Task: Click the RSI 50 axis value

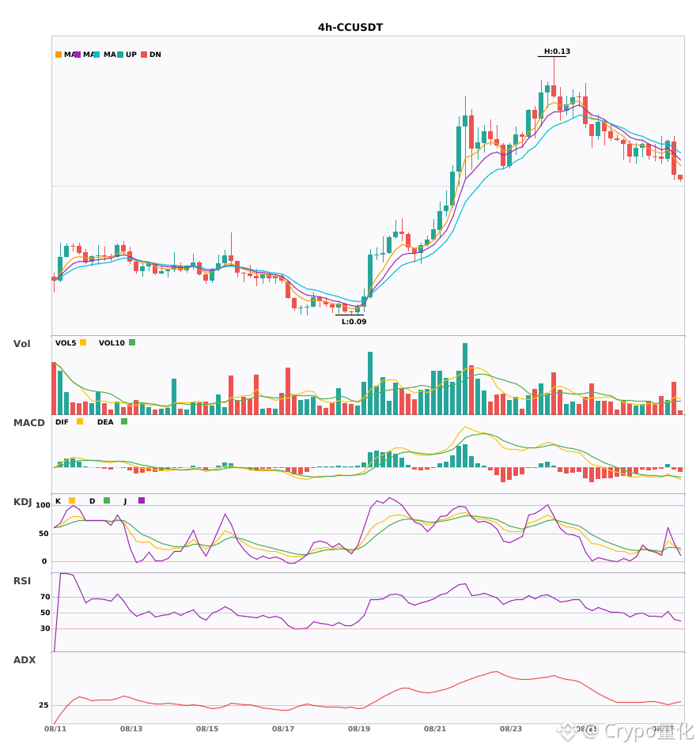Action: [x=45, y=613]
